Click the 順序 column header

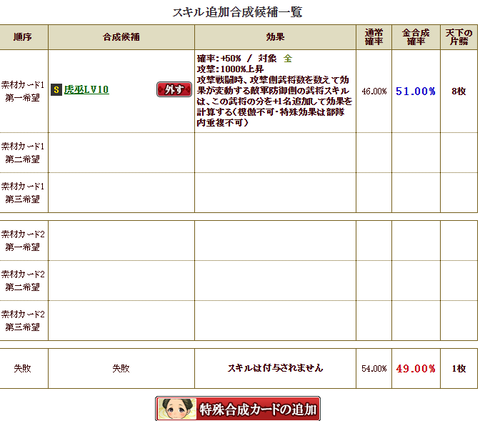pos(23,37)
